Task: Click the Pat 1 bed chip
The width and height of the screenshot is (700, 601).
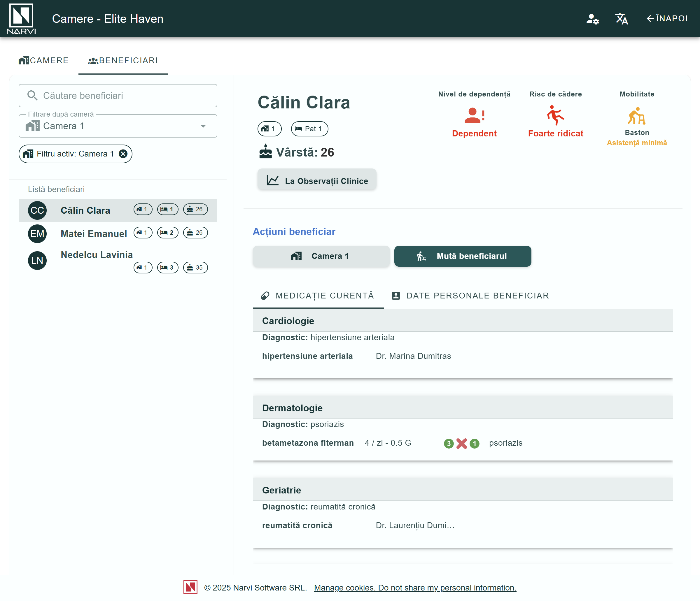Action: point(309,129)
